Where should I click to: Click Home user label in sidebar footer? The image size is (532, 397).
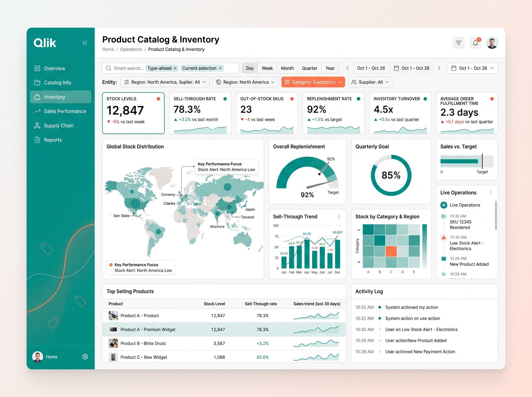pyautogui.click(x=51, y=357)
